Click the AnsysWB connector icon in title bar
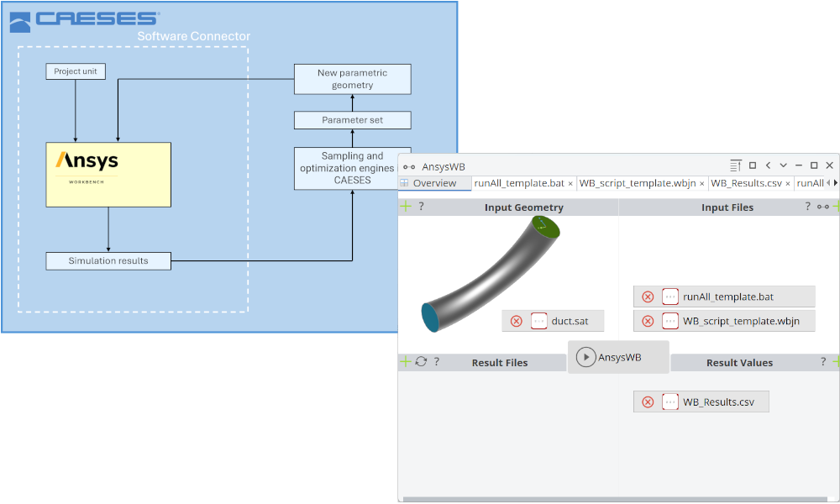The height and width of the screenshot is (504, 840). click(x=409, y=166)
